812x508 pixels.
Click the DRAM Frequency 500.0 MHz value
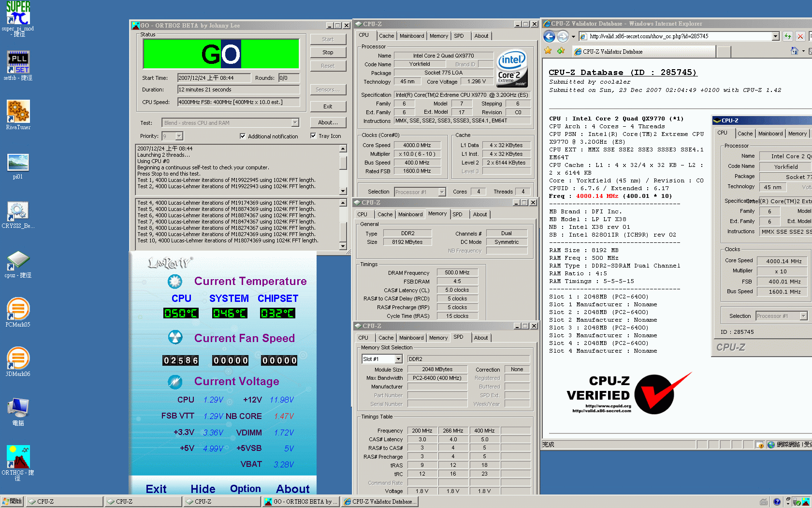pyautogui.click(x=457, y=273)
